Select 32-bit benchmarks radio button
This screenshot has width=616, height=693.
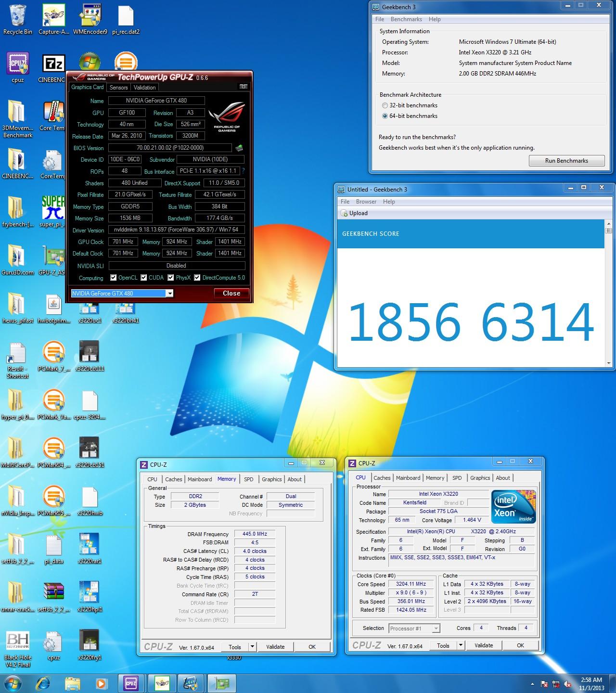point(385,105)
